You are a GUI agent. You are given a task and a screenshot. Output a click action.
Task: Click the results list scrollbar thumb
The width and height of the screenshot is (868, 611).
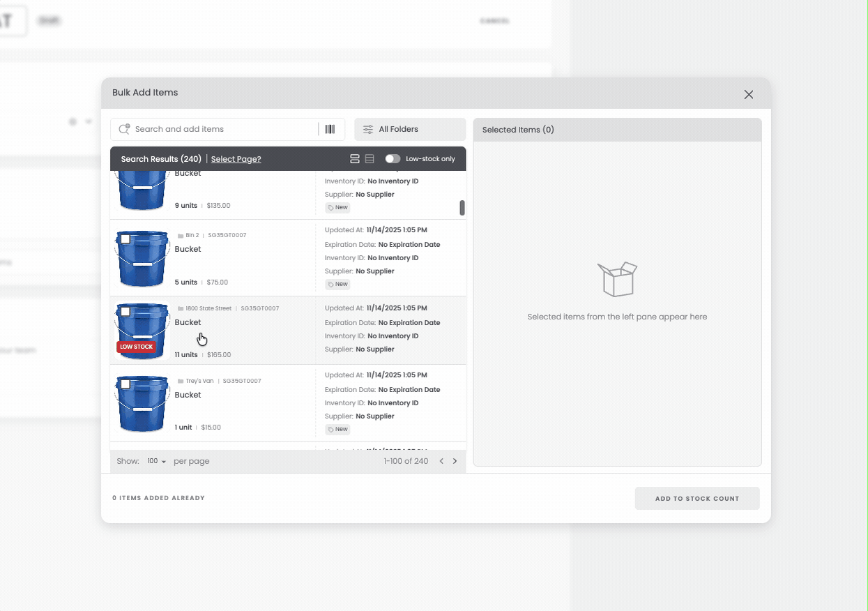[462, 208]
